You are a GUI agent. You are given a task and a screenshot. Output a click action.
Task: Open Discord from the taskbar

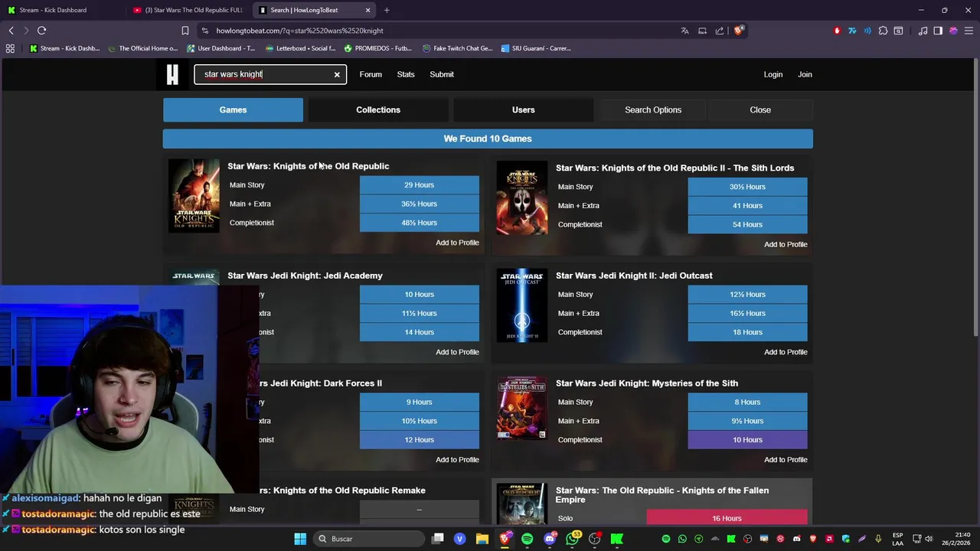click(550, 539)
